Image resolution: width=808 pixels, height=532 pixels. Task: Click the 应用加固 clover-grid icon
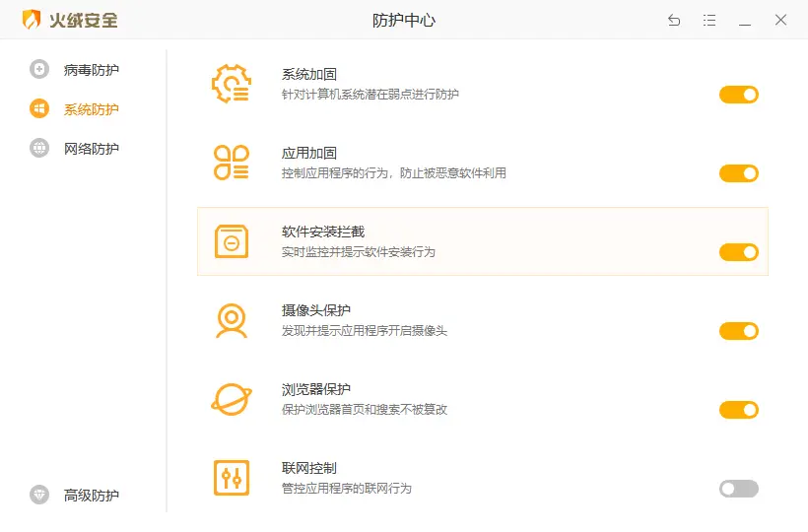[x=232, y=163]
